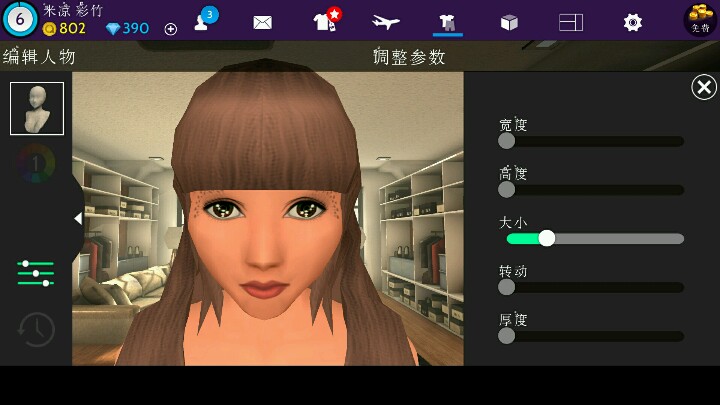Screen dimensions: 720x405
Task: Open the clothing shop with star badge
Action: (325, 21)
